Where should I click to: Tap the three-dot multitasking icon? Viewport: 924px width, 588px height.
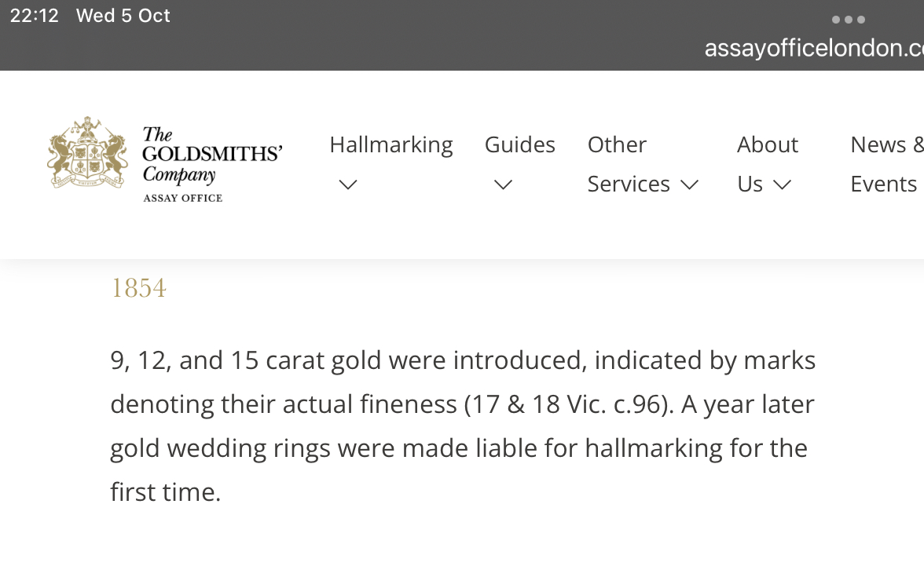(848, 20)
